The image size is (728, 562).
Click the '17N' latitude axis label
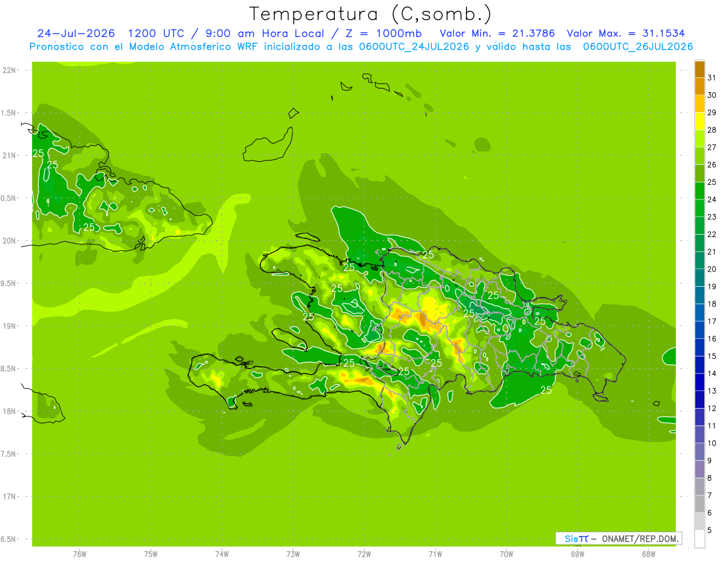click(x=9, y=497)
